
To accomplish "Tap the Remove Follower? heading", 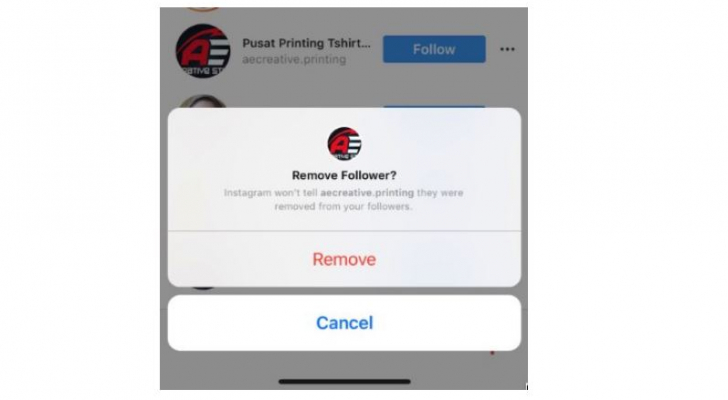I will pyautogui.click(x=344, y=175).
